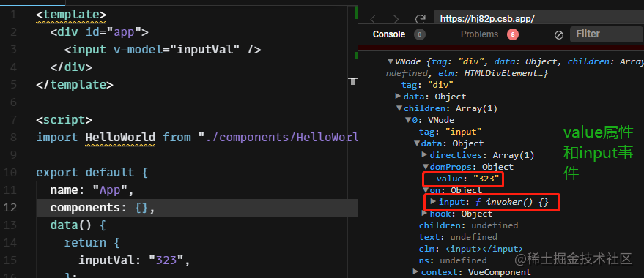Click text: undefined row
The height and width of the screenshot is (278, 644).
point(457,237)
